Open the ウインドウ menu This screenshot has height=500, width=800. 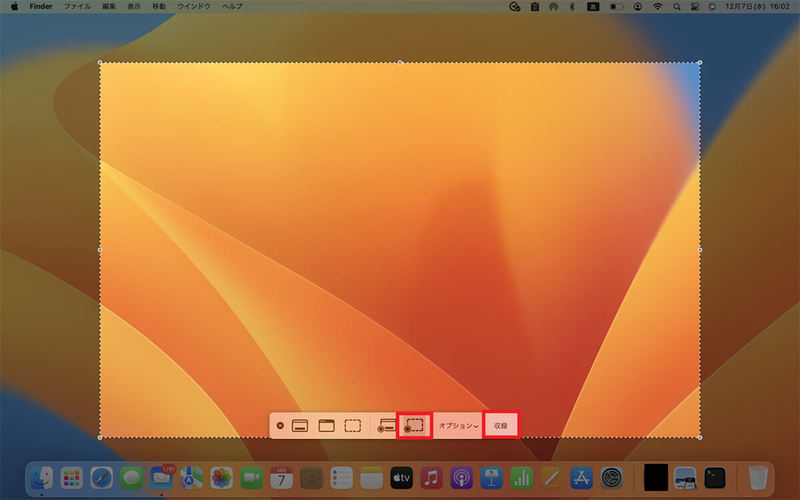pos(194,7)
